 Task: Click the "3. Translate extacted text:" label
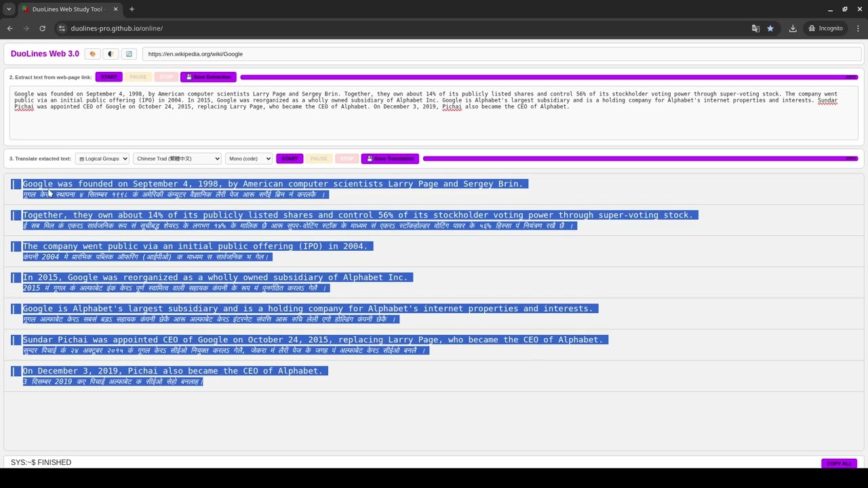40,159
